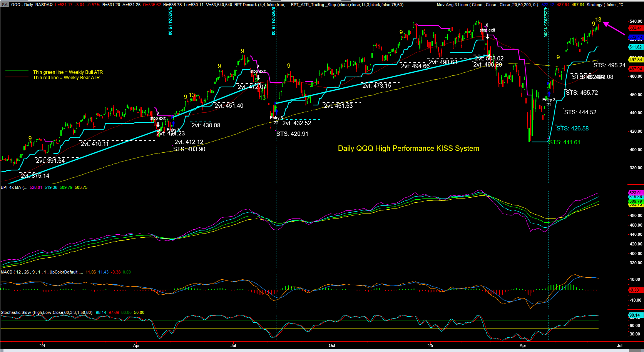
Task: Click the cyan 511.62 trailing stop marker
Action: pos(636,47)
